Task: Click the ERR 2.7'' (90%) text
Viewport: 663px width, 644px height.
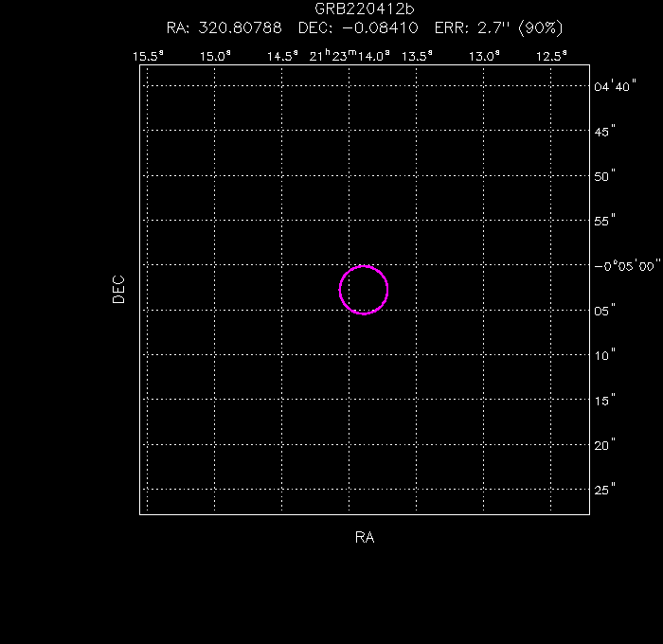Action: pos(500,28)
